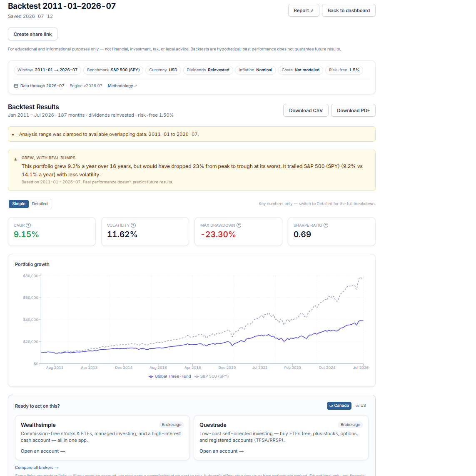The width and height of the screenshot is (476, 476).
Task: Open the Max Drawdown help question-mark icon
Action: pyautogui.click(x=239, y=225)
